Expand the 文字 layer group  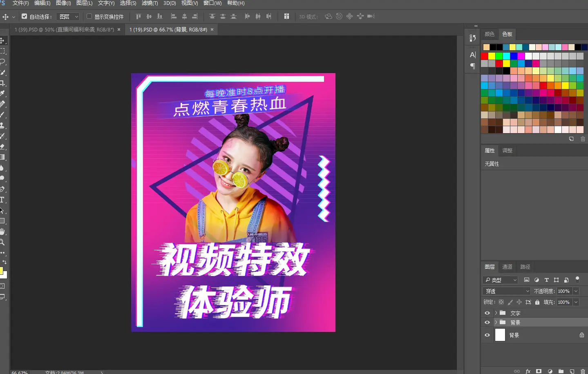coord(496,313)
